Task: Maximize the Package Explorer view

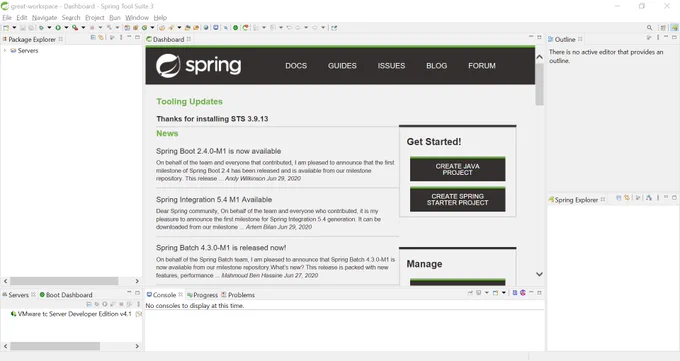Action: [137, 37]
